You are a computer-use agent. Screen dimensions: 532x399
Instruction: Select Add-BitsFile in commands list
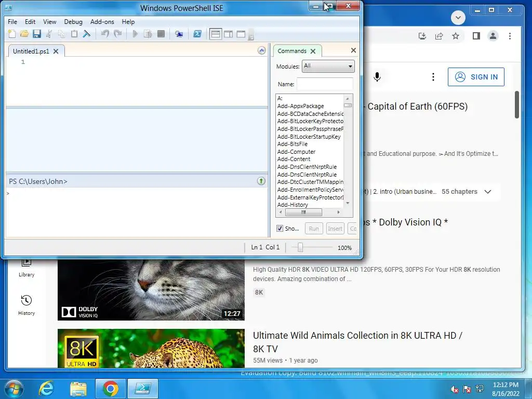292,144
